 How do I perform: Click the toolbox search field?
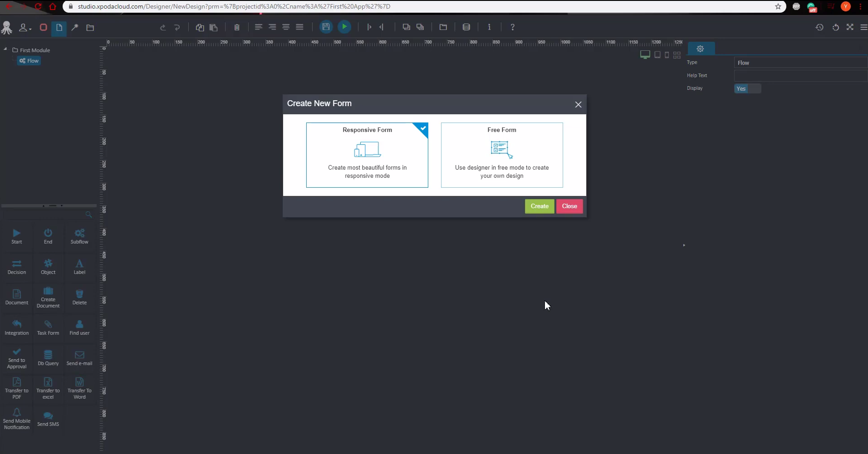click(x=48, y=214)
